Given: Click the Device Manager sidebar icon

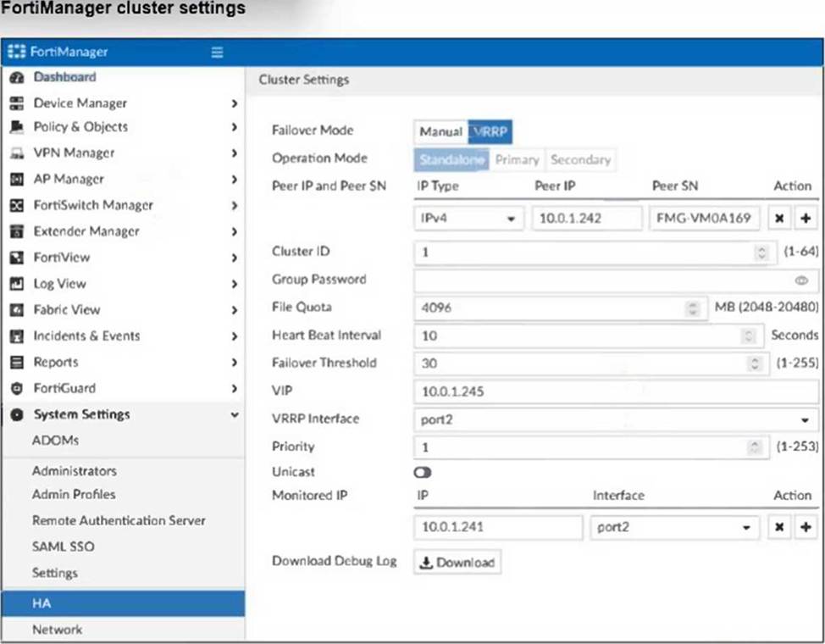Looking at the screenshot, I should pos(15,103).
